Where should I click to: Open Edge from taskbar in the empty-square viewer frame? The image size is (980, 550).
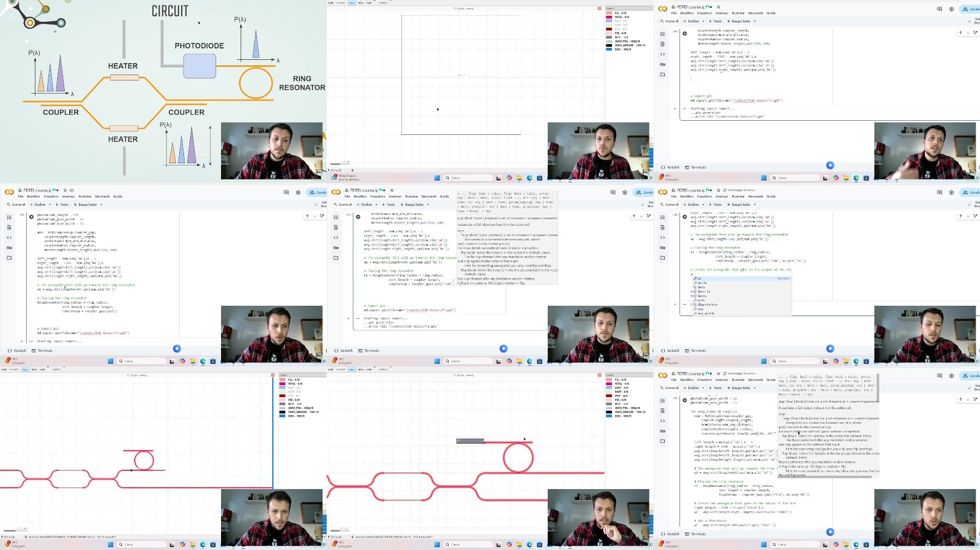tap(529, 178)
